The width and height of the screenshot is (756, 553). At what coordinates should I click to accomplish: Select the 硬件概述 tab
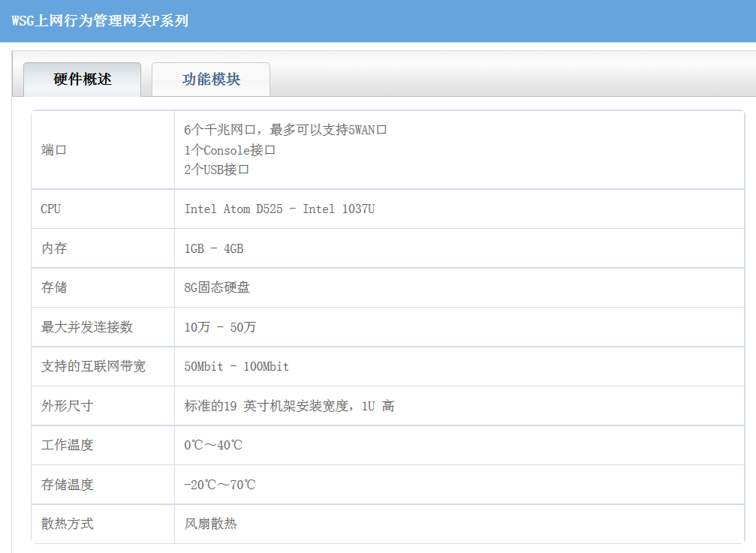[x=83, y=80]
